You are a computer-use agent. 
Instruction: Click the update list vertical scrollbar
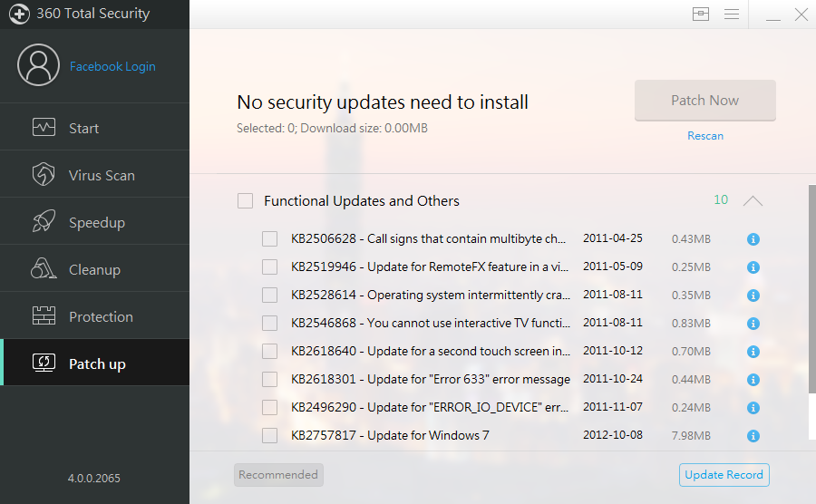[811, 290]
